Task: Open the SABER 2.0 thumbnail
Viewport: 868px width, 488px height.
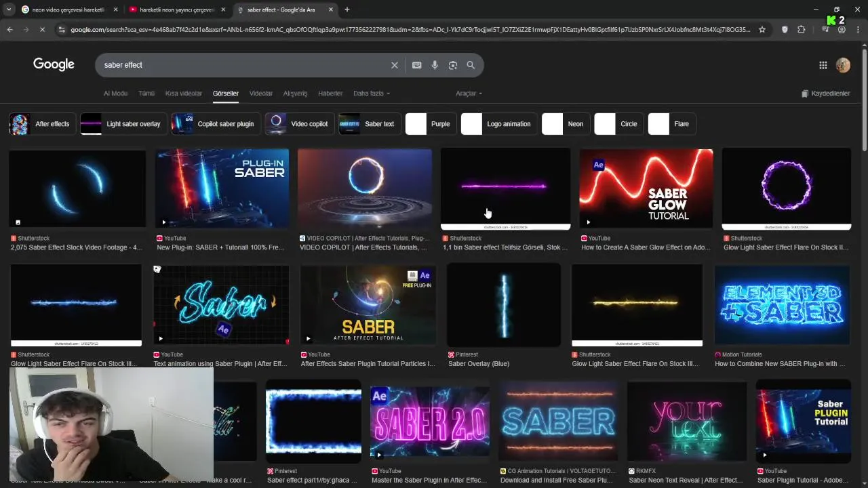Action: [430, 422]
